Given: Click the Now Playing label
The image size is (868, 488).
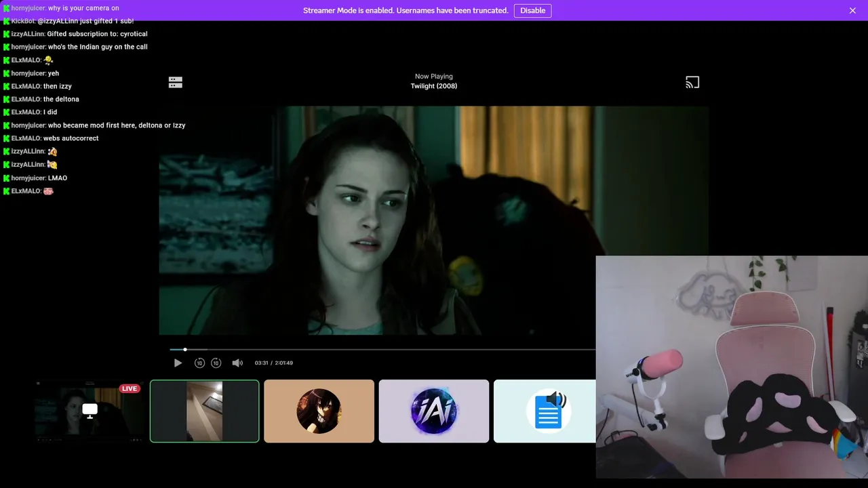Looking at the screenshot, I should (x=434, y=77).
